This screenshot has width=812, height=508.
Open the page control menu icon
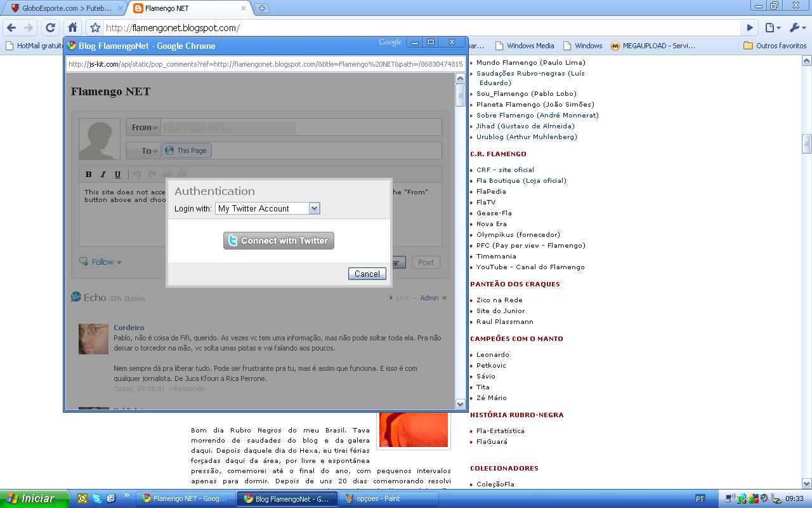pos(772,27)
